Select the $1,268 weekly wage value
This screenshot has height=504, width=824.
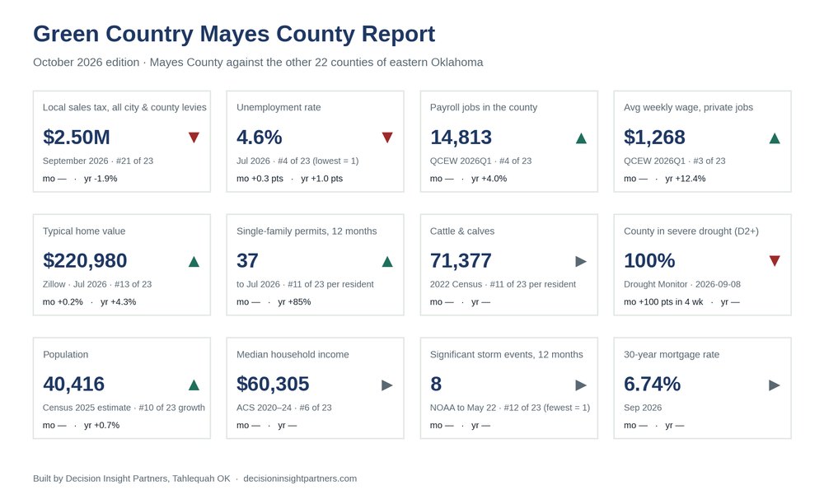click(x=654, y=137)
